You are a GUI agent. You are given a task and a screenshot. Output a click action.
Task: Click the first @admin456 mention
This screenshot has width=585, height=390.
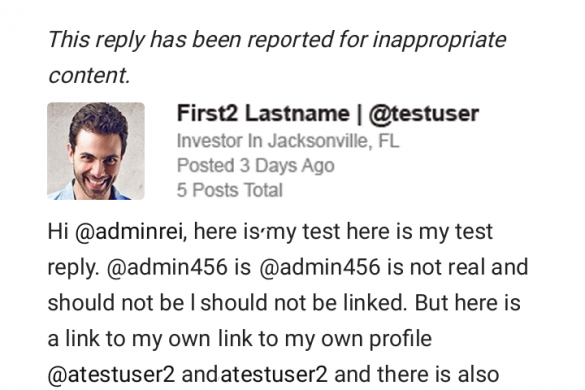[x=167, y=267]
